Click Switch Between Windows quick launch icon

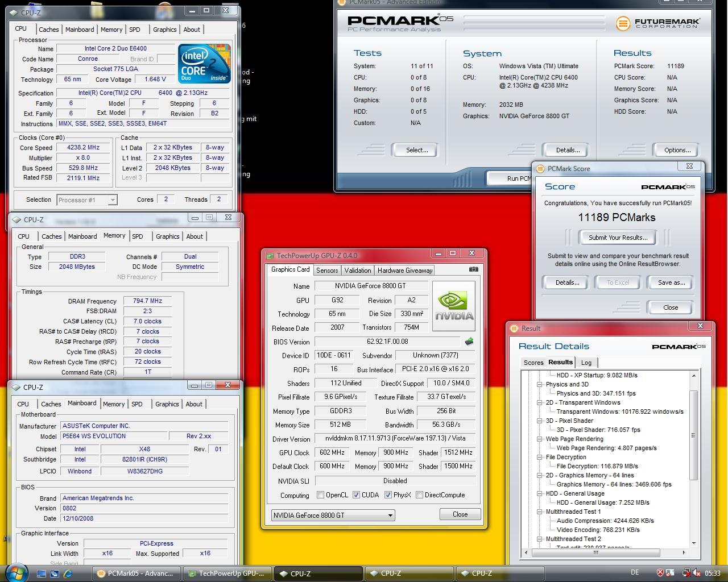pyautogui.click(x=55, y=573)
